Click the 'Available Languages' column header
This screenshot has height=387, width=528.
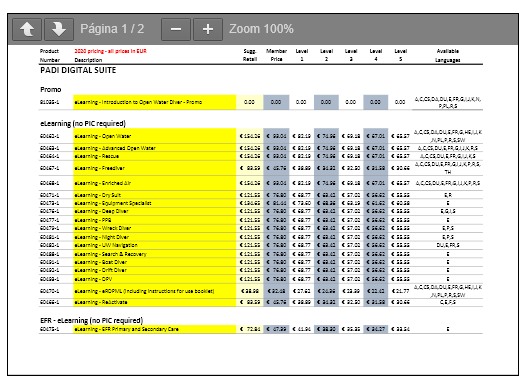(448, 55)
